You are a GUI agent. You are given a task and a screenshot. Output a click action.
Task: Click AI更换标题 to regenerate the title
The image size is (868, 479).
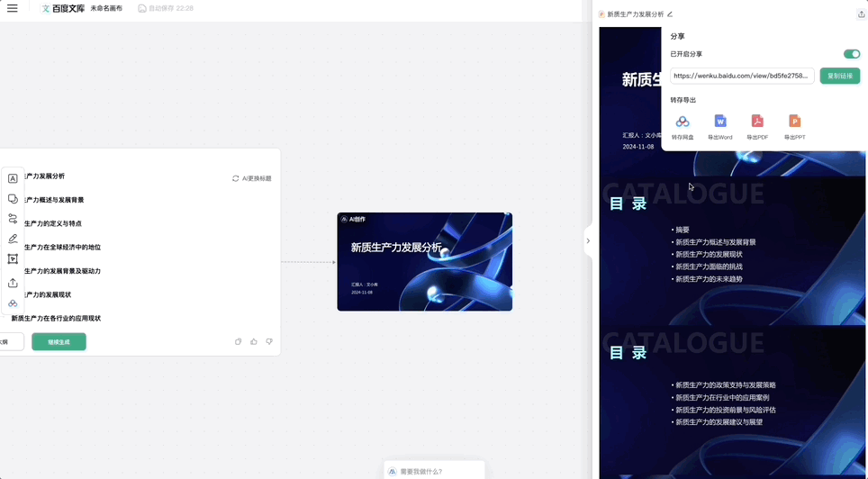click(x=251, y=178)
